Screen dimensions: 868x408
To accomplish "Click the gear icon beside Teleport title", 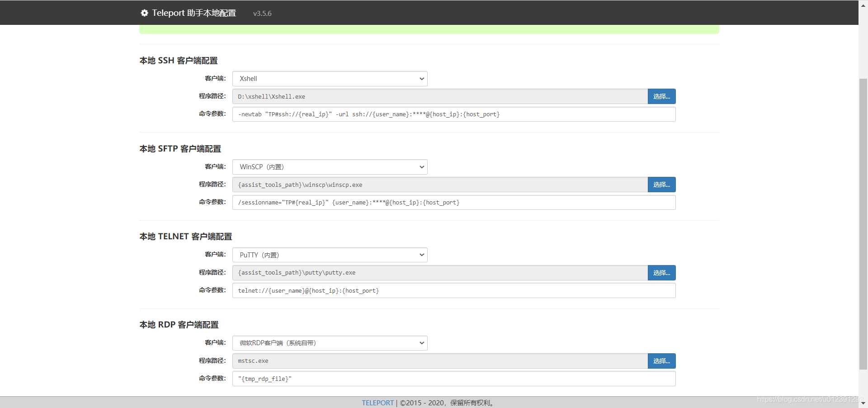I will coord(144,13).
